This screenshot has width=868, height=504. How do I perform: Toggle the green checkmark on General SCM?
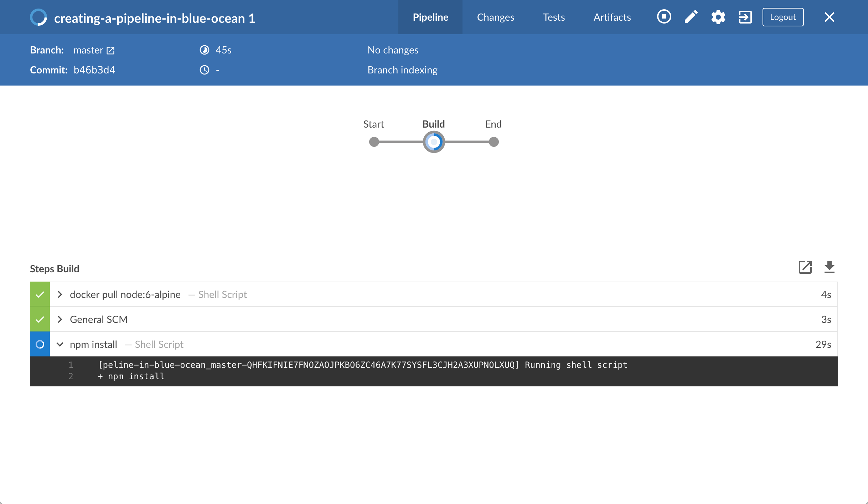tap(39, 319)
